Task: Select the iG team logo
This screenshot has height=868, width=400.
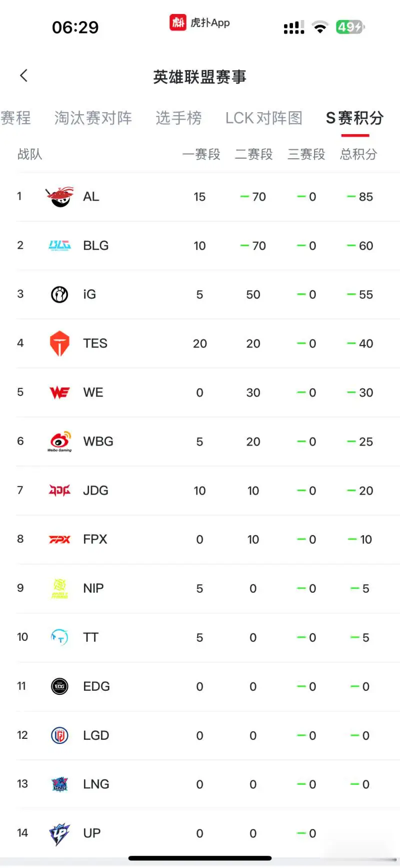Action: click(x=59, y=294)
